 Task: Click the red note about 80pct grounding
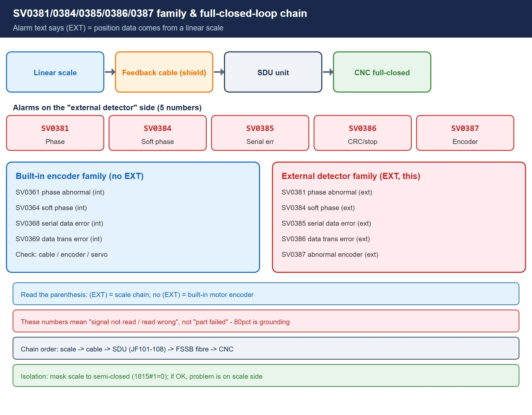(266, 321)
